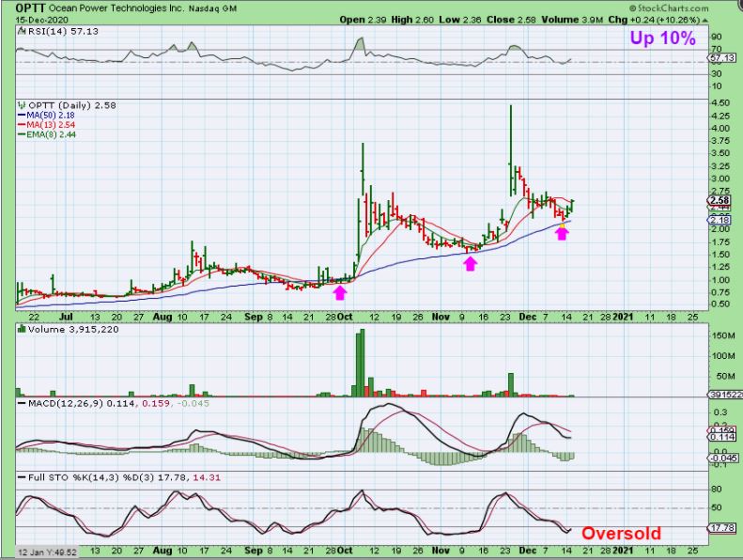
Task: Click the 90 level on RSI axis
Action: 717,37
